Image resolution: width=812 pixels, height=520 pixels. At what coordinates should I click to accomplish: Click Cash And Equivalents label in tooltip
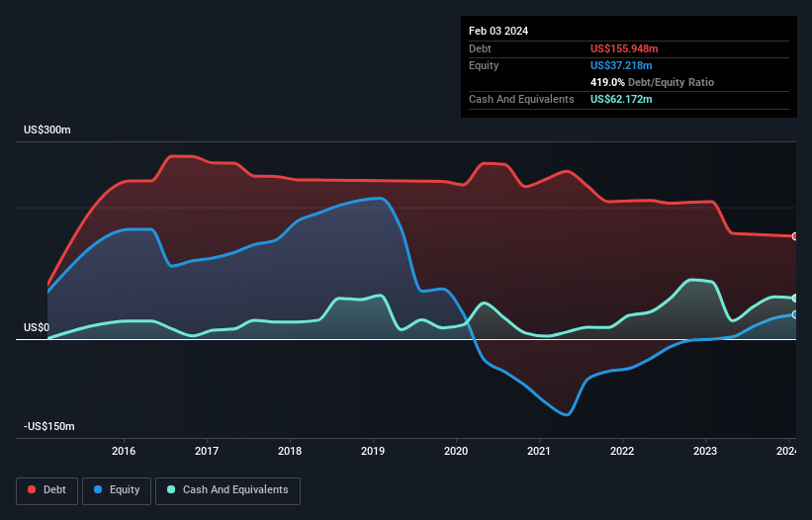pos(521,99)
